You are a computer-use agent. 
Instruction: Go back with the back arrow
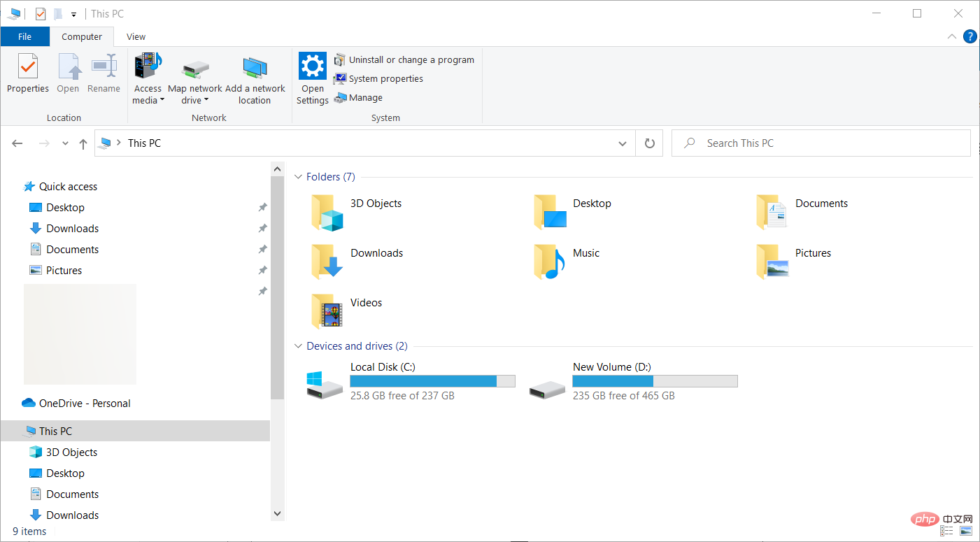(17, 143)
